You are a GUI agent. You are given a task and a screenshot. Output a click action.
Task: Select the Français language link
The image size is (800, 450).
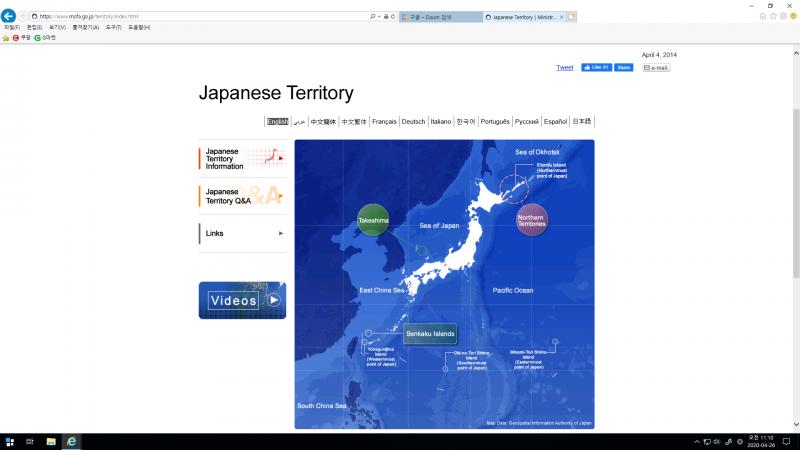coord(384,121)
